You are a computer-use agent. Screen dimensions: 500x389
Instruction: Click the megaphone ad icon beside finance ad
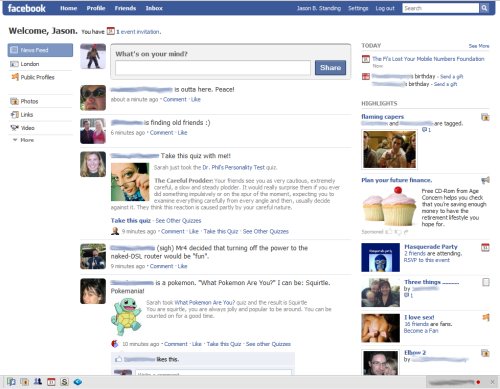(485, 180)
